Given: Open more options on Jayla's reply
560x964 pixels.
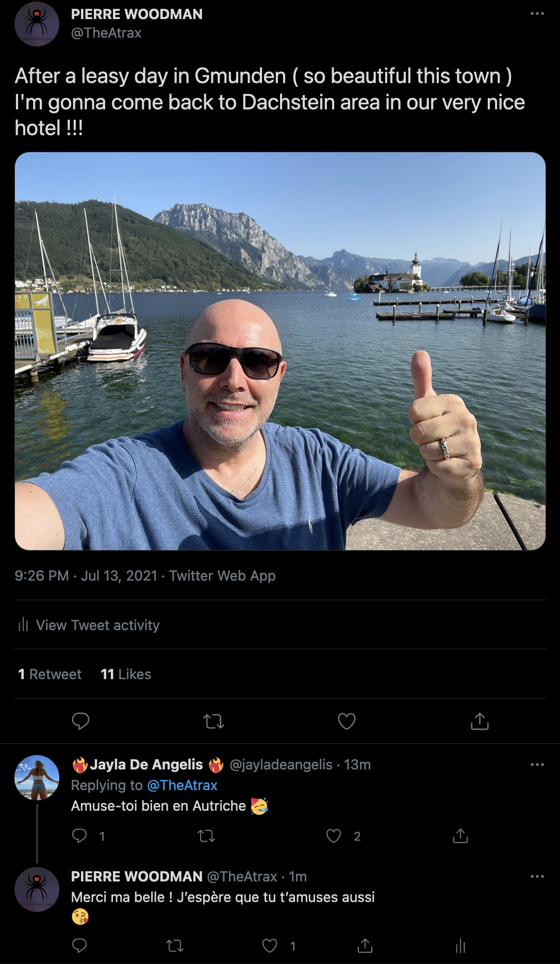Looking at the screenshot, I should 537,765.
